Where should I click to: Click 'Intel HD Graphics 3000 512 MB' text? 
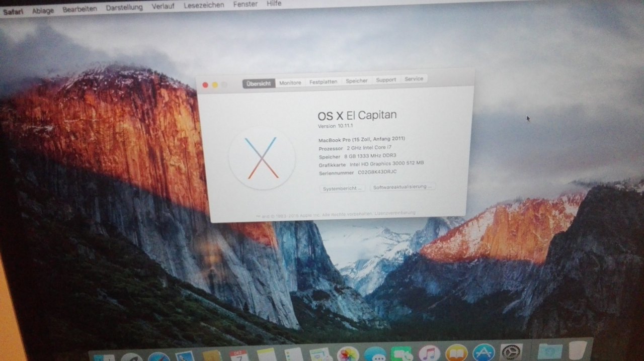point(387,163)
